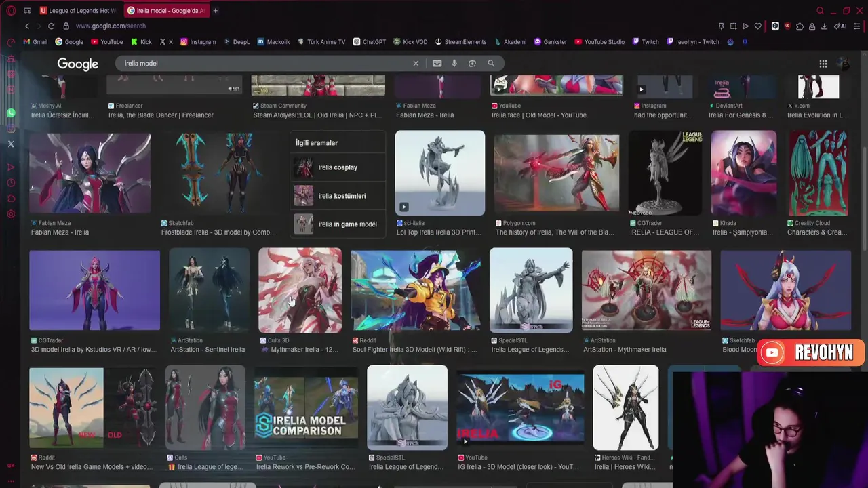Open downloads with the download arrow icon
Image resolution: width=868 pixels, height=488 pixels.
824,26
